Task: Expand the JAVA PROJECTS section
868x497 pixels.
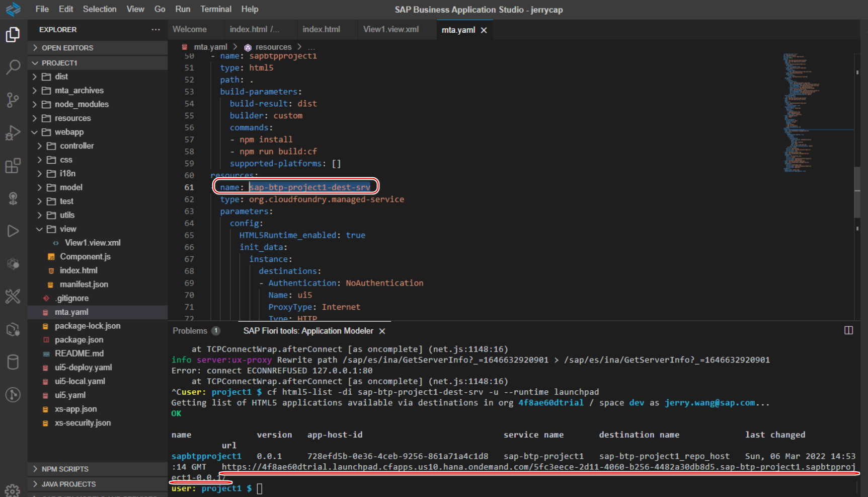Action: [x=98, y=484]
